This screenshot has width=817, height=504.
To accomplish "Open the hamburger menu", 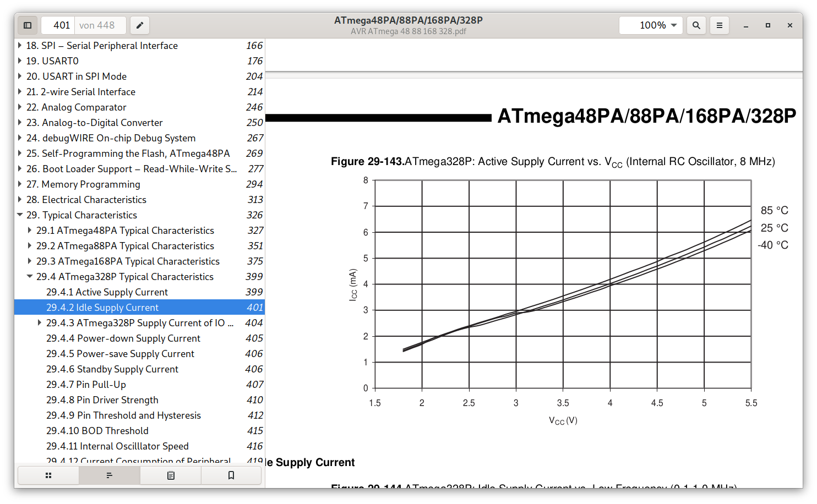I will [x=719, y=25].
